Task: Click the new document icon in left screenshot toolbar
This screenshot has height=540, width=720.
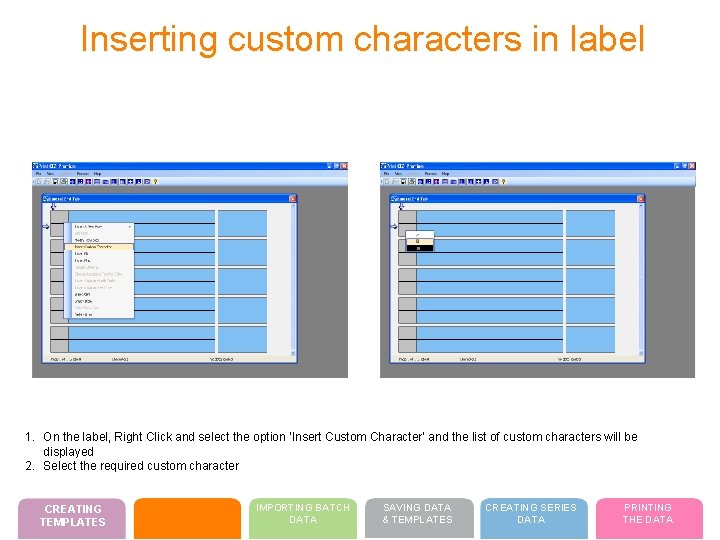Action: coord(39,182)
